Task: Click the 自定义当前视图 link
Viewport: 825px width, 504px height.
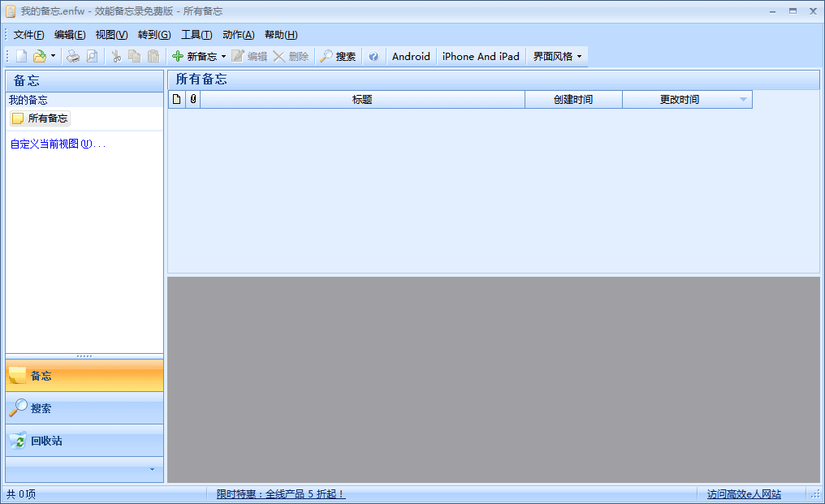Action: [58, 144]
